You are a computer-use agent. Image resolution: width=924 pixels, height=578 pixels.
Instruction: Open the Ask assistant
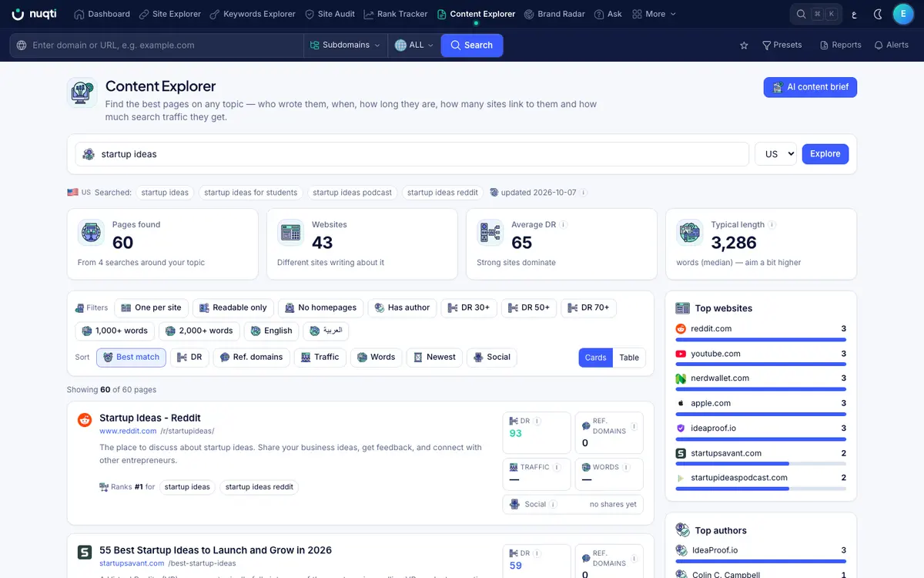click(x=608, y=14)
